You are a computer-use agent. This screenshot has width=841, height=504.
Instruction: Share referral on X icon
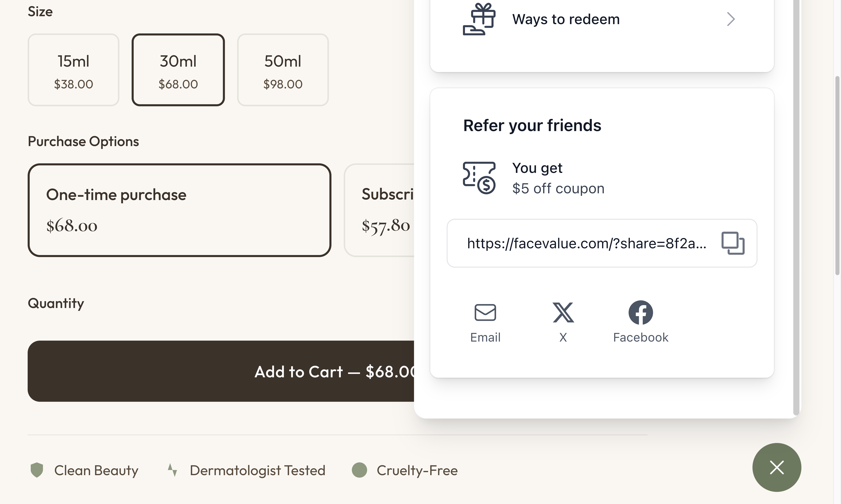tap(563, 312)
